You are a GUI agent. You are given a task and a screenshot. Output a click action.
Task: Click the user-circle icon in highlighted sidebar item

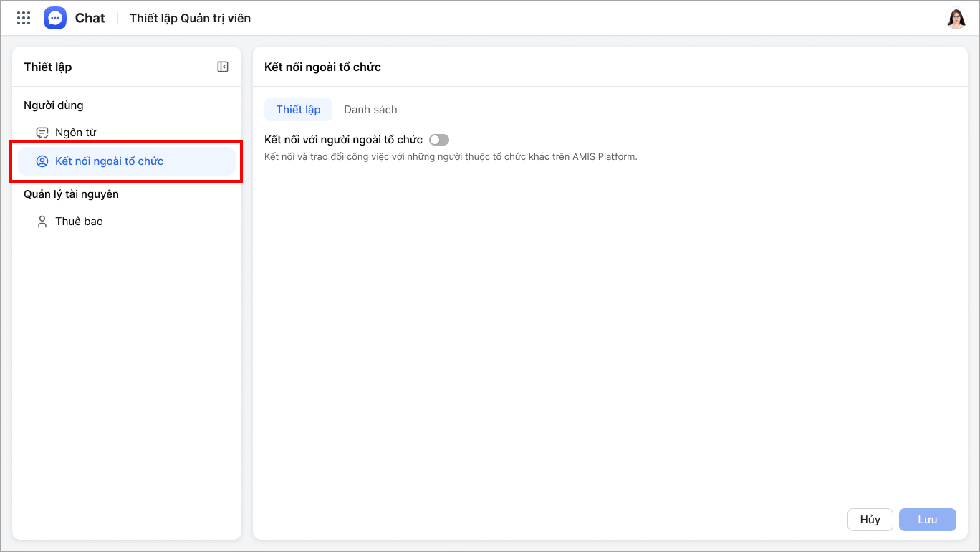[x=42, y=161]
